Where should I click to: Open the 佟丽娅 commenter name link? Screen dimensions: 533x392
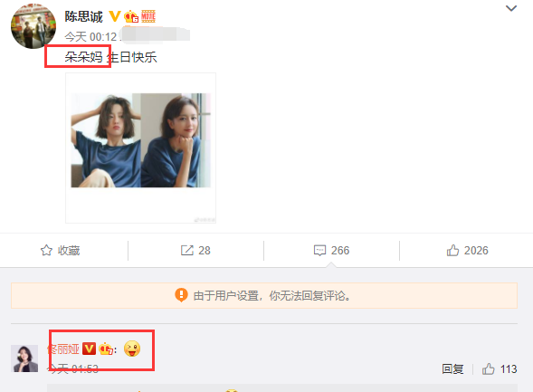(x=63, y=349)
